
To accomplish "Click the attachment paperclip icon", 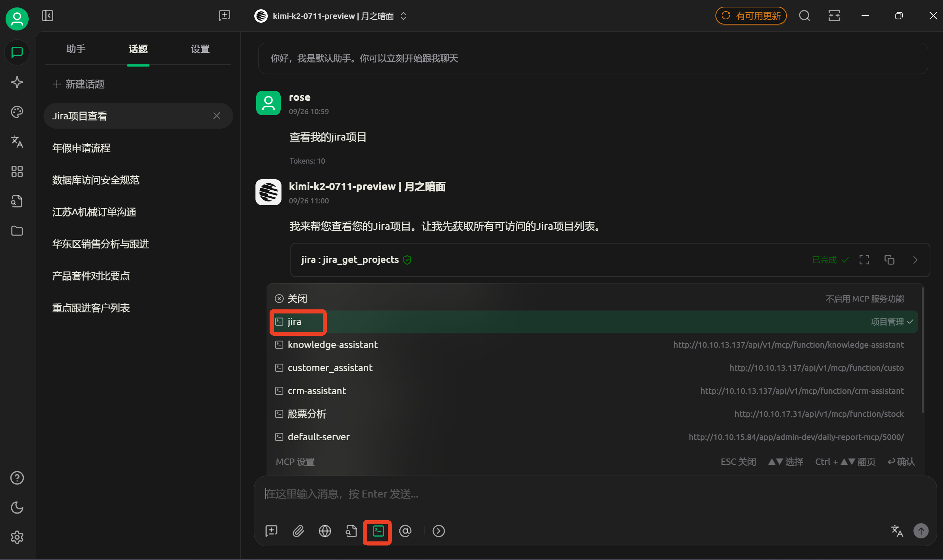I will 298,531.
